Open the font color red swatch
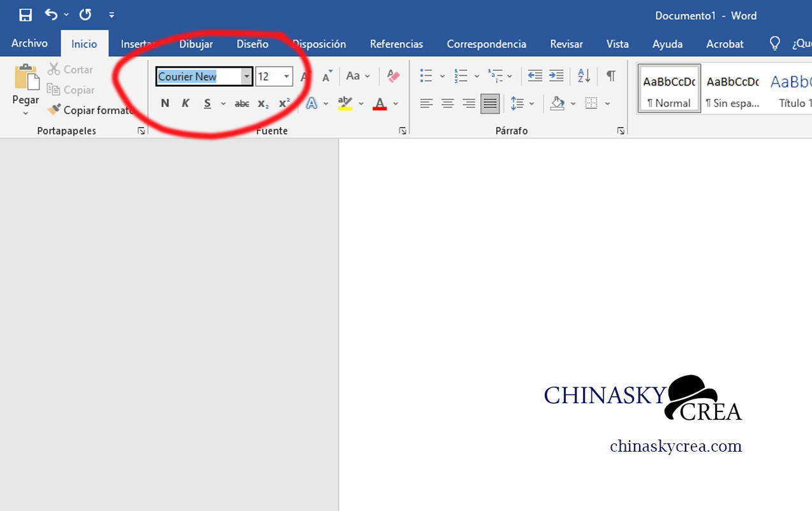This screenshot has height=511, width=812. pos(380,103)
